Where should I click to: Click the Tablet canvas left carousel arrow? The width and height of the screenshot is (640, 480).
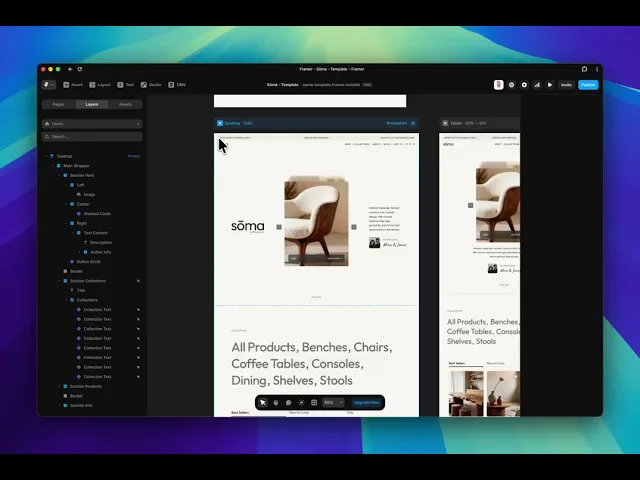click(x=471, y=205)
